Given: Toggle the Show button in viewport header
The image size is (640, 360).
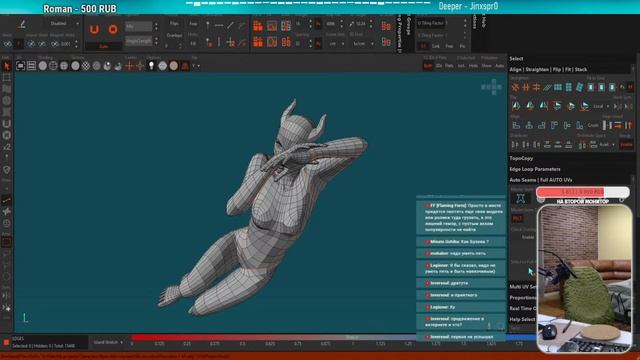Looking at the screenshot, I should pyautogui.click(x=487, y=66).
